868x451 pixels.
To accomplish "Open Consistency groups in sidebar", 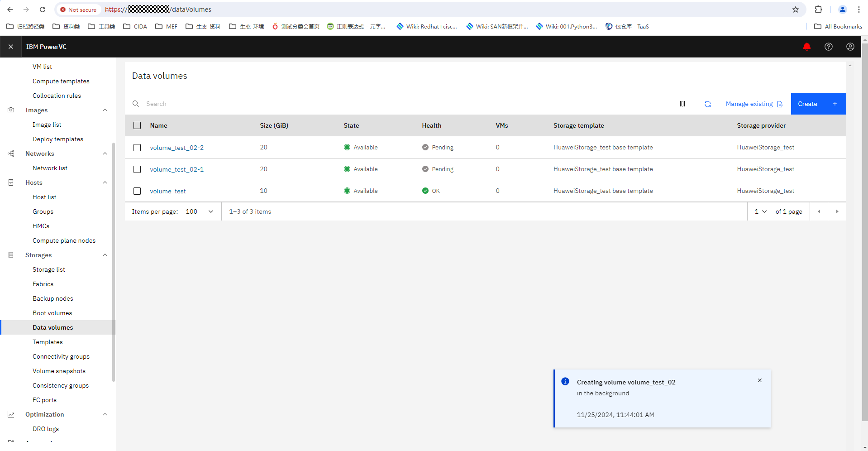I will 61,385.
